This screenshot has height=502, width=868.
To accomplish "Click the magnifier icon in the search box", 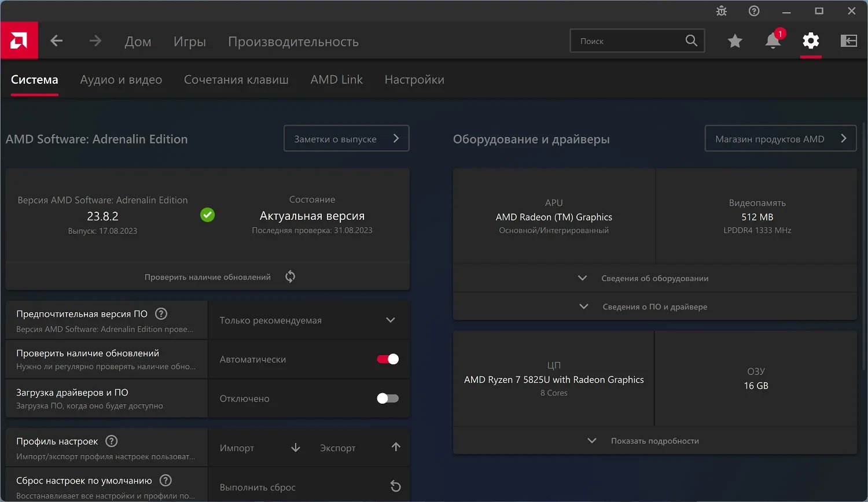I will tap(691, 40).
